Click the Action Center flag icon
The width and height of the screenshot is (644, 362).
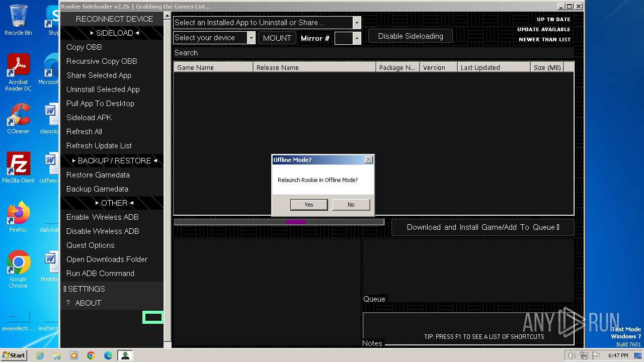pos(596,355)
